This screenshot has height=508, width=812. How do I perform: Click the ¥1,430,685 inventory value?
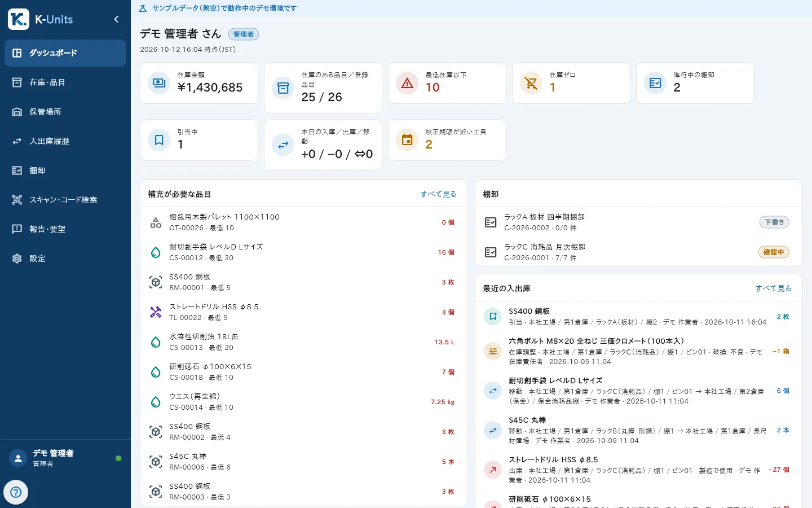[210, 87]
